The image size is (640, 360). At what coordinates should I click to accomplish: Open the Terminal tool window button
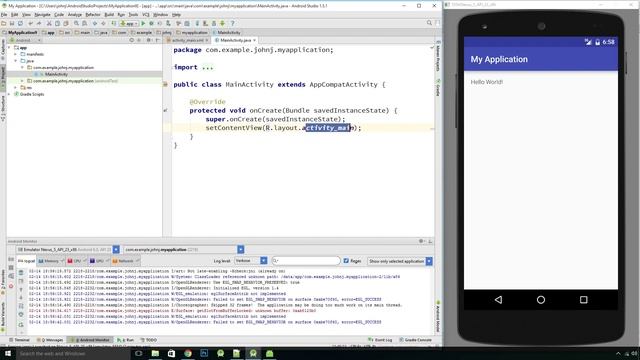(x=20, y=340)
